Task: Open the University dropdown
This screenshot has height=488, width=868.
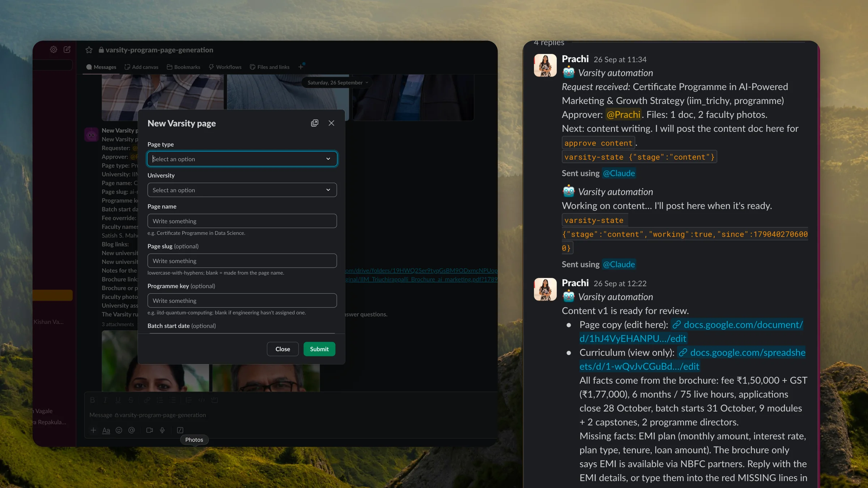Action: tap(242, 190)
